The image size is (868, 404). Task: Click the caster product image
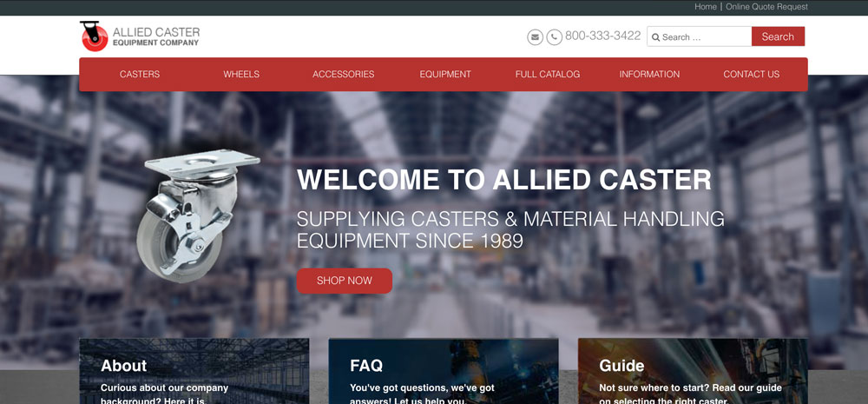point(198,216)
